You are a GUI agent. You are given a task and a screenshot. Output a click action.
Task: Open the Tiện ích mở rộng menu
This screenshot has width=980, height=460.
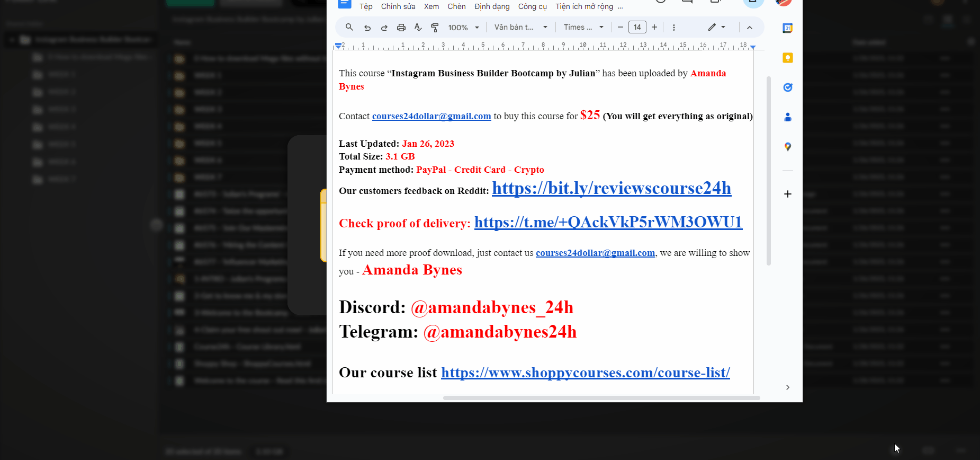coord(584,6)
